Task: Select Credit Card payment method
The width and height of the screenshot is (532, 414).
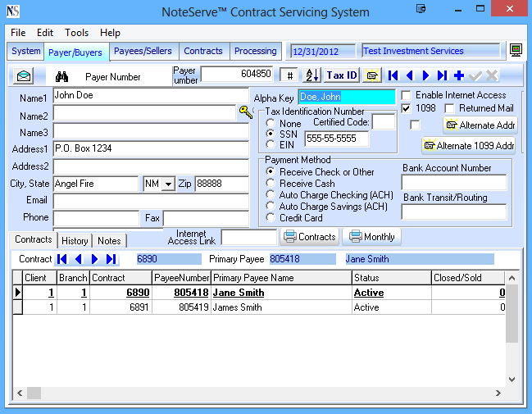Action: (271, 218)
